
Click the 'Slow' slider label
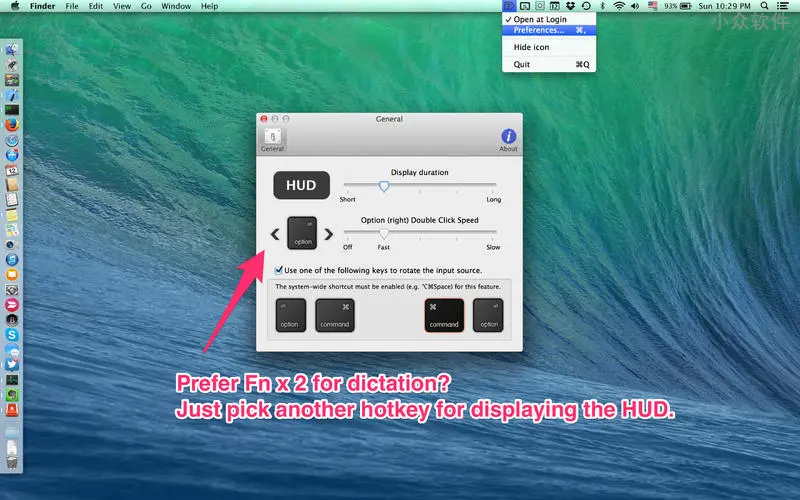493,247
